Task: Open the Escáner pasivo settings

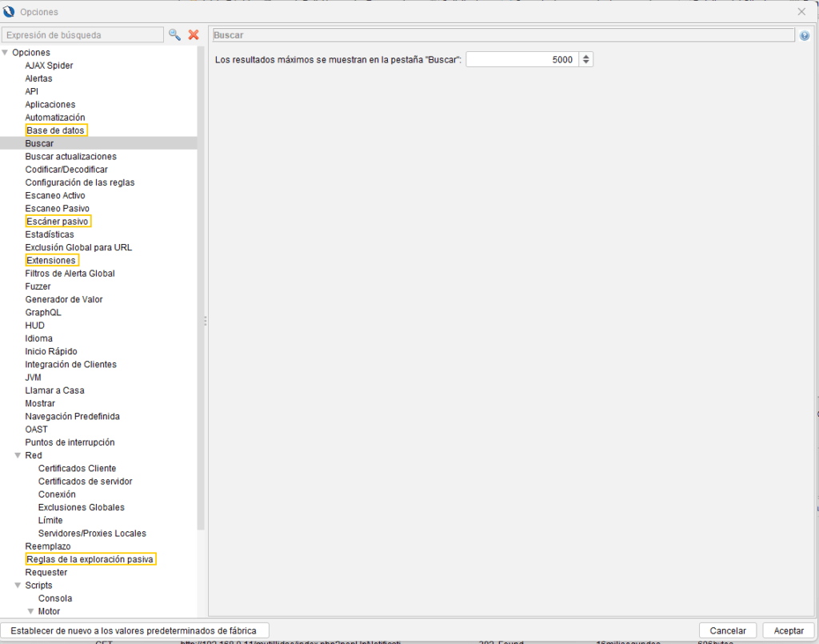Action: pyautogui.click(x=58, y=222)
